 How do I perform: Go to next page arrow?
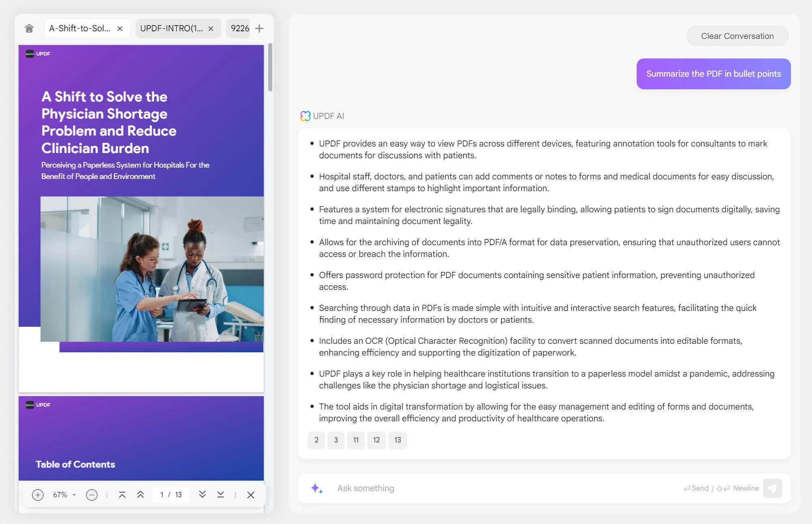[x=202, y=494]
